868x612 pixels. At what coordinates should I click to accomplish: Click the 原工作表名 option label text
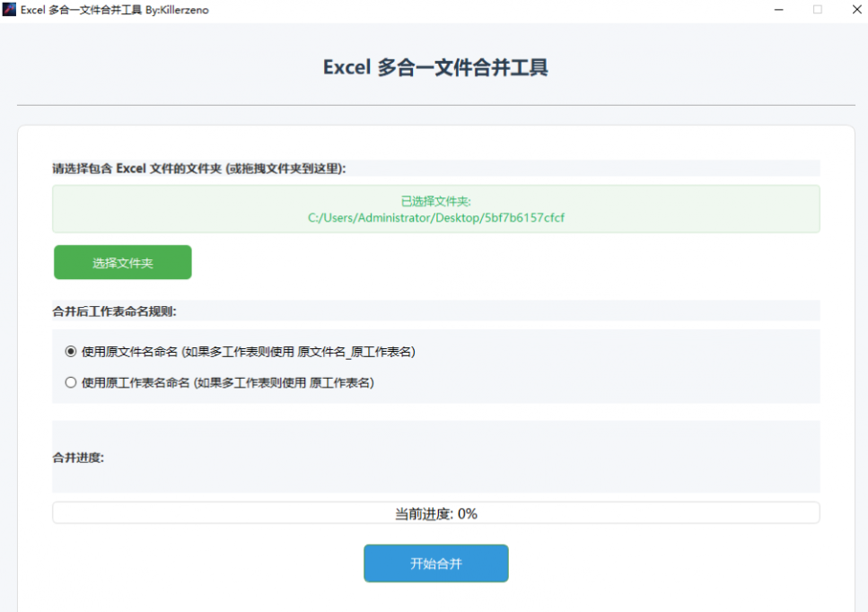pos(340,382)
